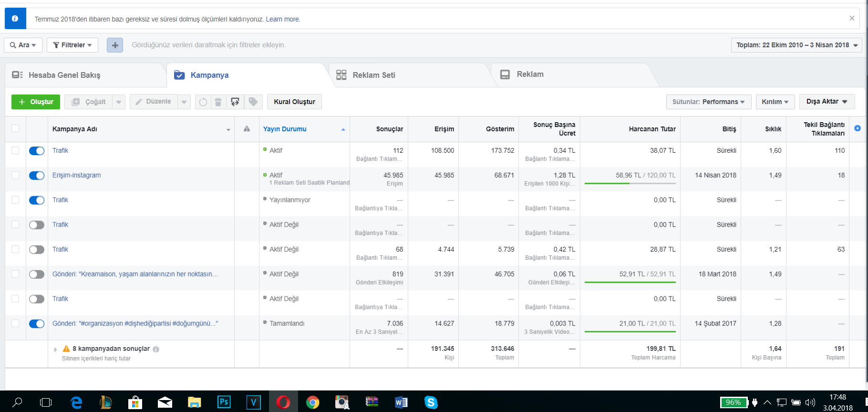Open the date range Toplam dropdown
Screen dimensions: 868x412
pos(796,45)
